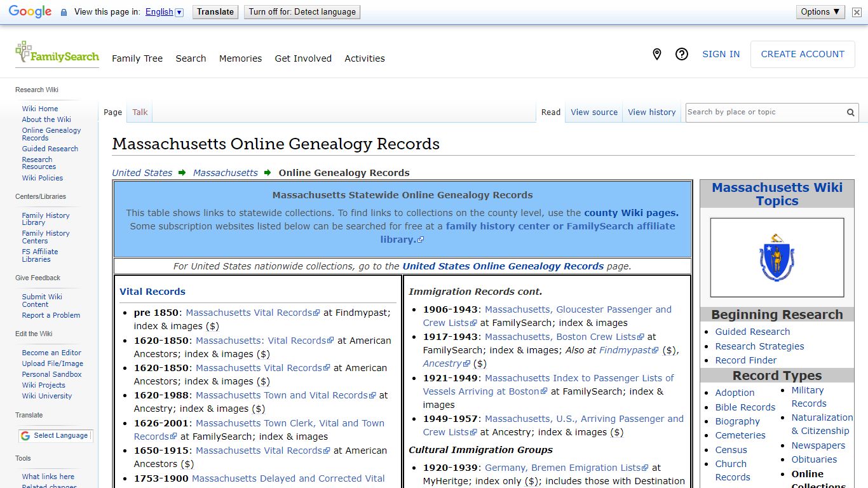The width and height of the screenshot is (868, 488).
Task: Click the CREATE ACCOUNT button
Action: click(803, 55)
